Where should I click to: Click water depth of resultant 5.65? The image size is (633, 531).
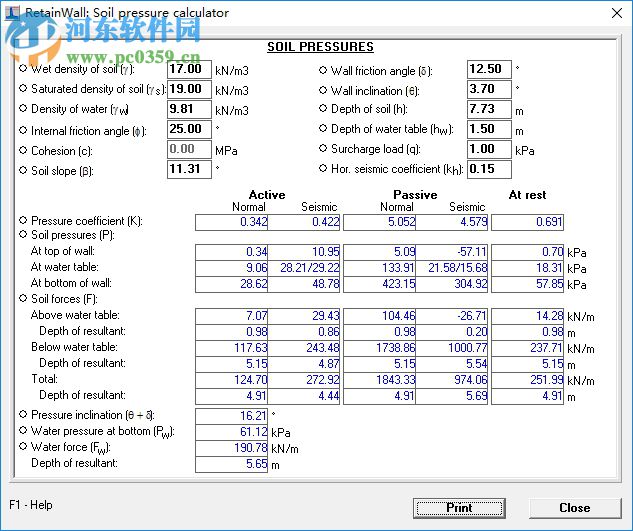click(232, 464)
